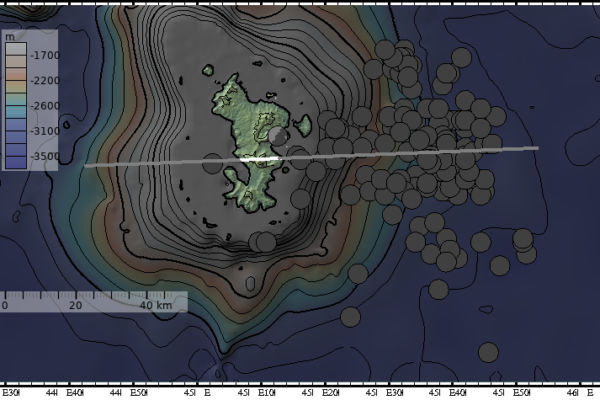The image size is (600, 400).
Task: Click the white segment of the profile line
Action: [x=259, y=159]
